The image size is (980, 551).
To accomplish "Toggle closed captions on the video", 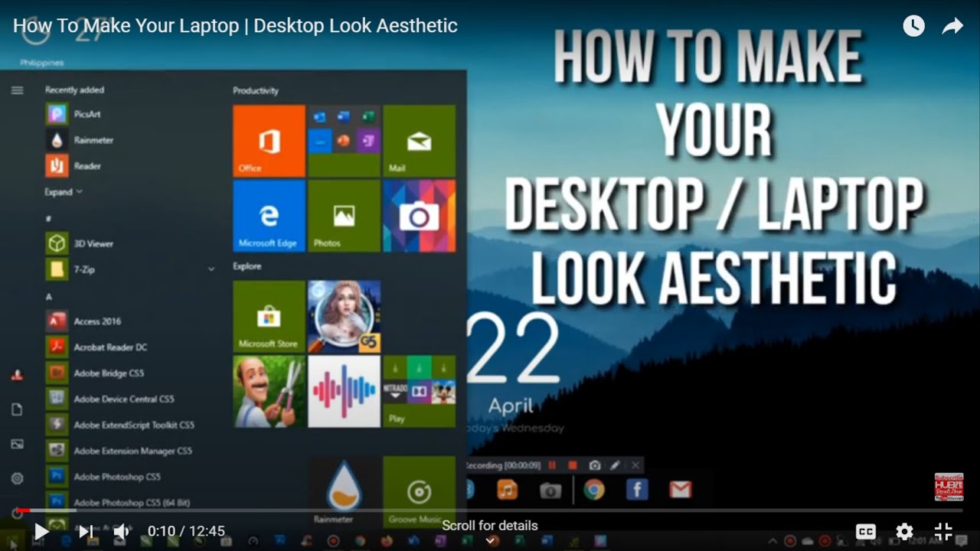I will [866, 532].
